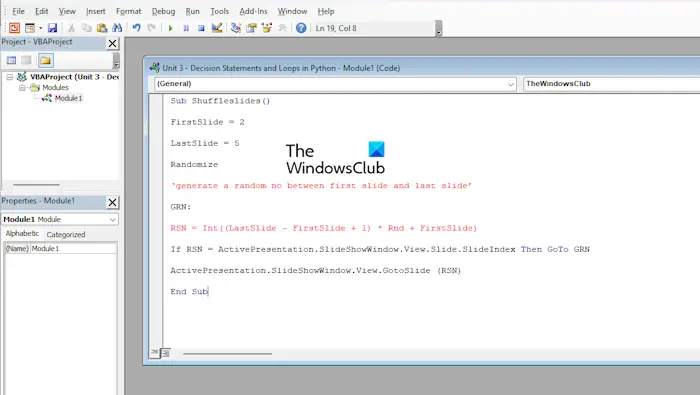This screenshot has height=395, width=700.
Task: Toggle Design Mode icon
Action: click(217, 28)
